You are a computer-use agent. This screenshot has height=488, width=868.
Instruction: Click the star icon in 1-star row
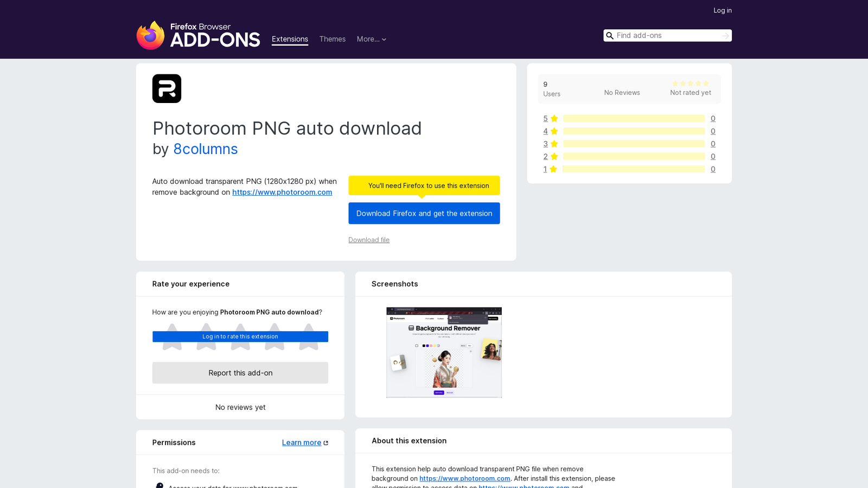point(553,169)
